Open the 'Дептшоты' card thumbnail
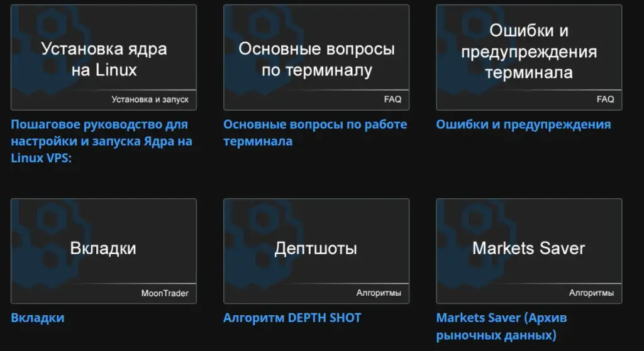Image resolution: width=644 pixels, height=351 pixels. pyautogui.click(x=316, y=251)
